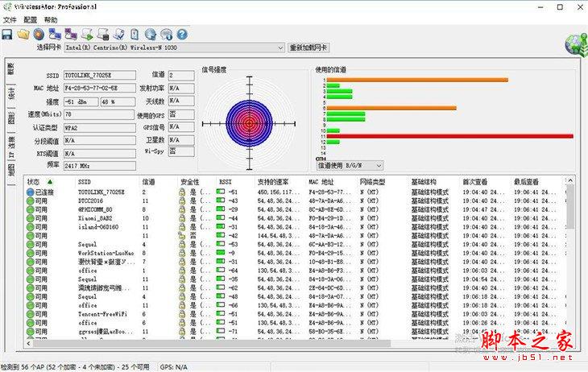Open the 帮助 menu
Screen dimensions: 588x372
click(51, 20)
